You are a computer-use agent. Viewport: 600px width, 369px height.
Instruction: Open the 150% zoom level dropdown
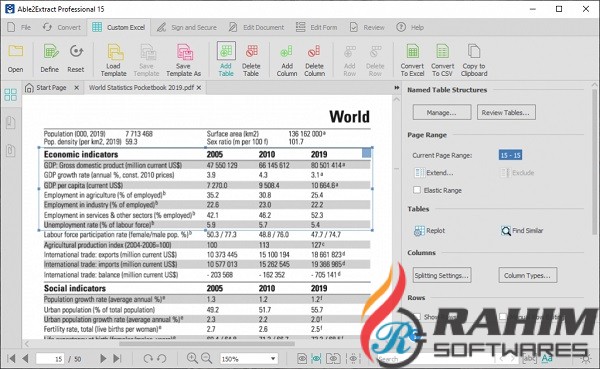point(273,359)
